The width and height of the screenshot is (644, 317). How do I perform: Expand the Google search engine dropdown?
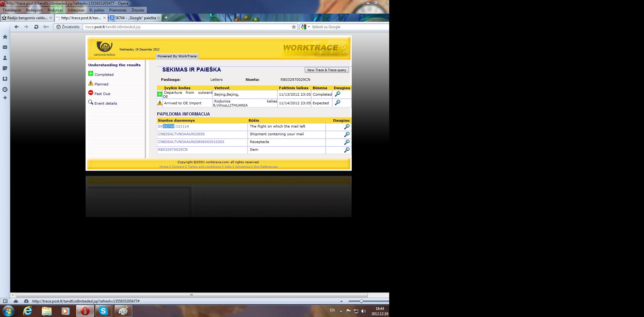pos(309,27)
